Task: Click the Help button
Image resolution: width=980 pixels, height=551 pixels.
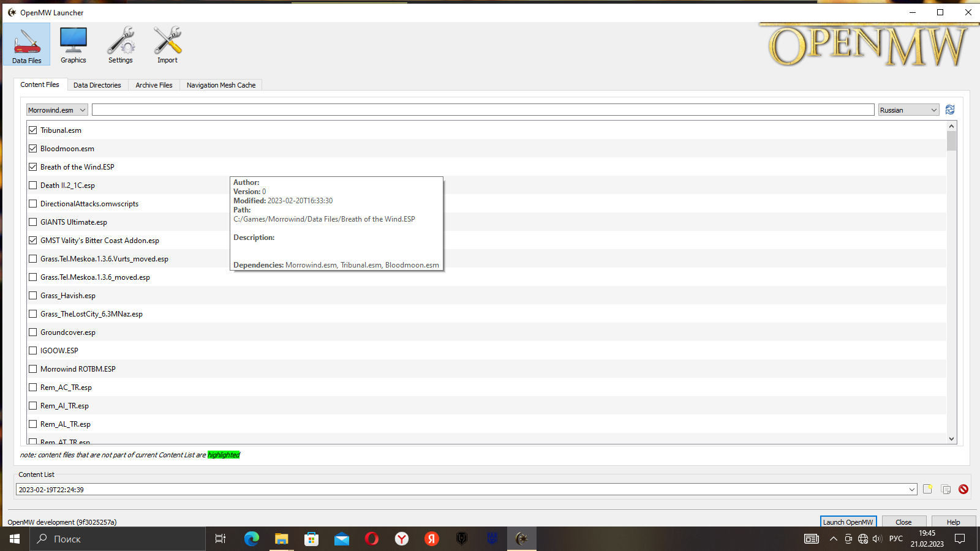Action: tap(953, 522)
